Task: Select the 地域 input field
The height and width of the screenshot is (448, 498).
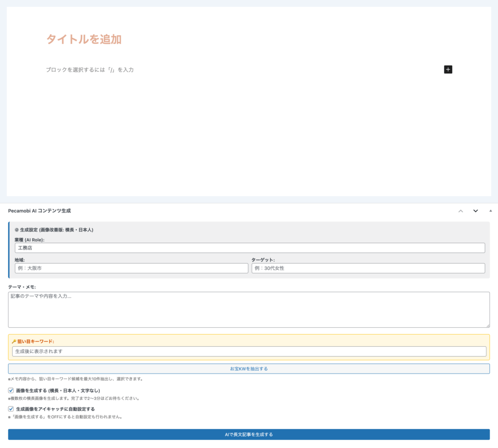Action: pos(131,269)
